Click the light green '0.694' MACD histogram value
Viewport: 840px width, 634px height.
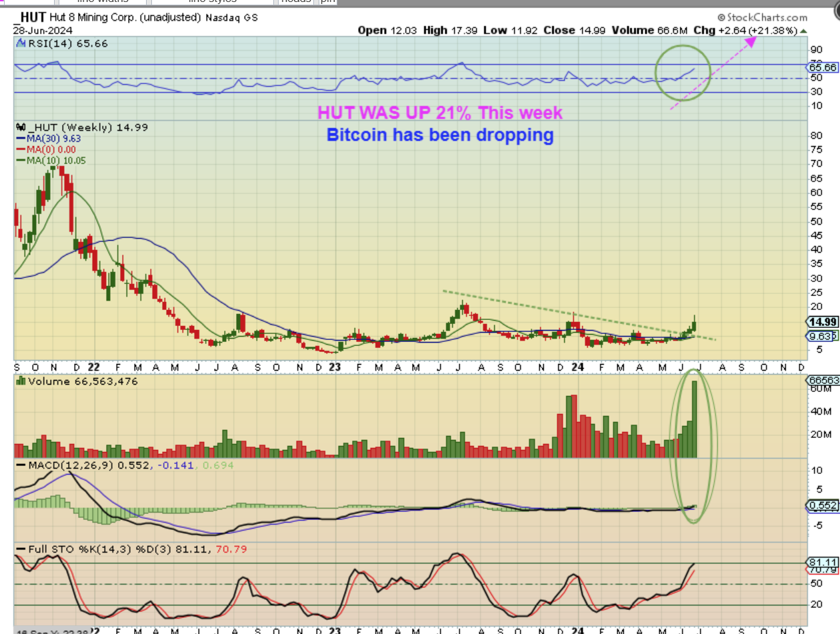(x=217, y=465)
